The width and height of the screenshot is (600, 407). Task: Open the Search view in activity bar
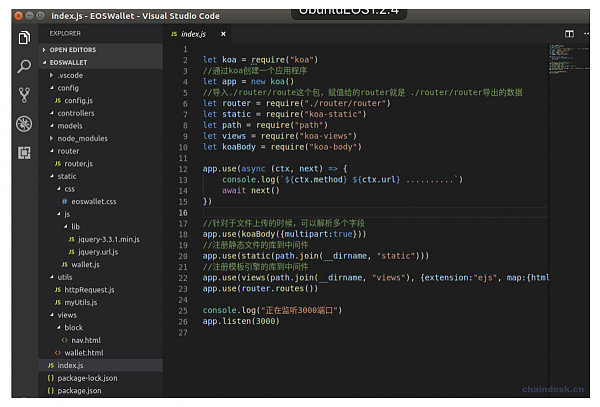click(x=24, y=66)
